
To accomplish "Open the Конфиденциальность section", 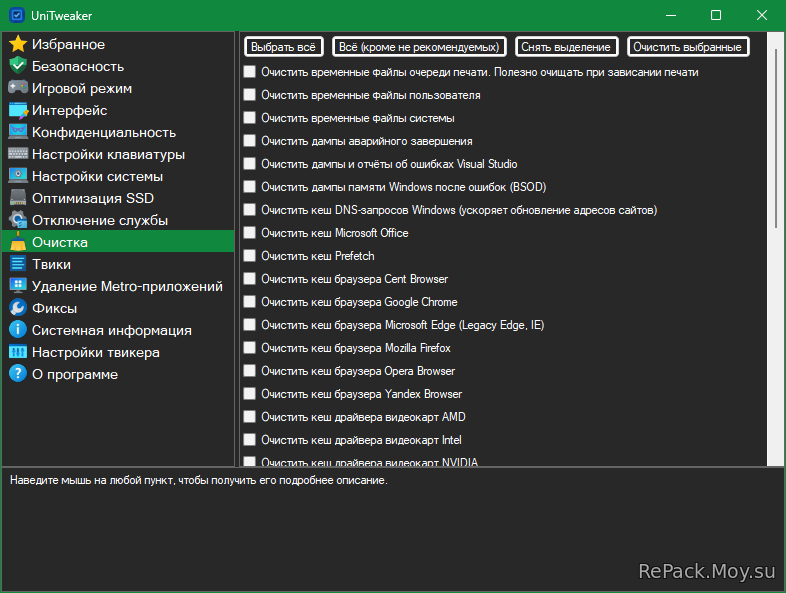I will [x=103, y=132].
